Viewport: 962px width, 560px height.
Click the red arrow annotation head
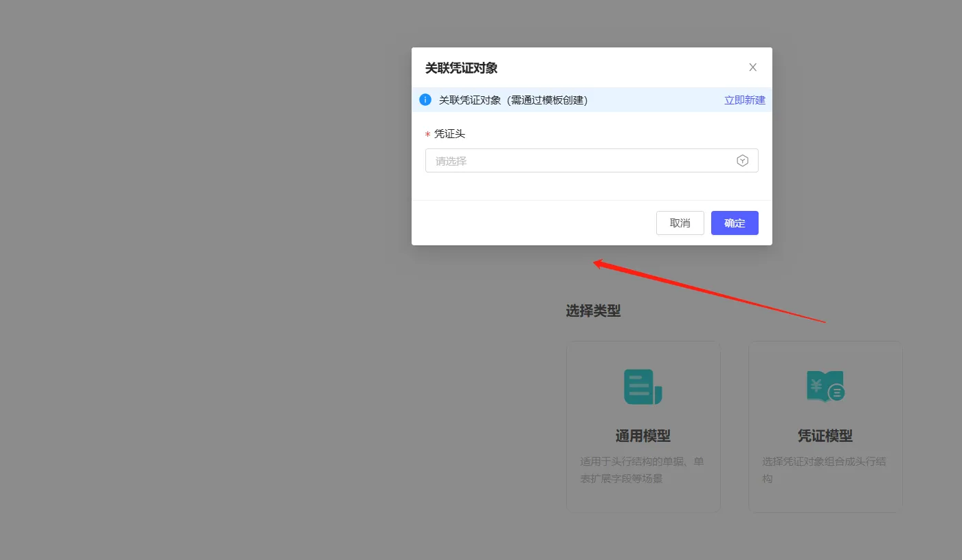(x=598, y=263)
